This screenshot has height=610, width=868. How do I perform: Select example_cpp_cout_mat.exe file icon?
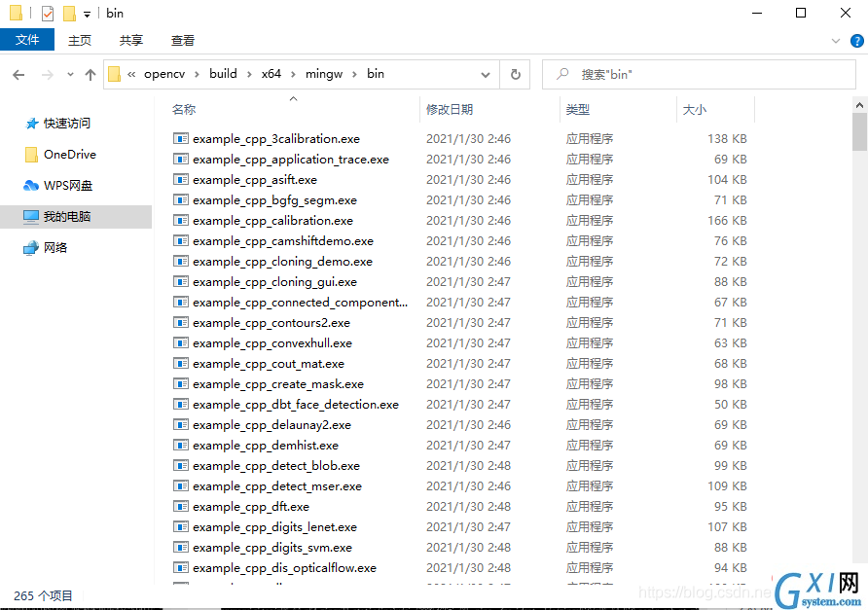coord(180,363)
